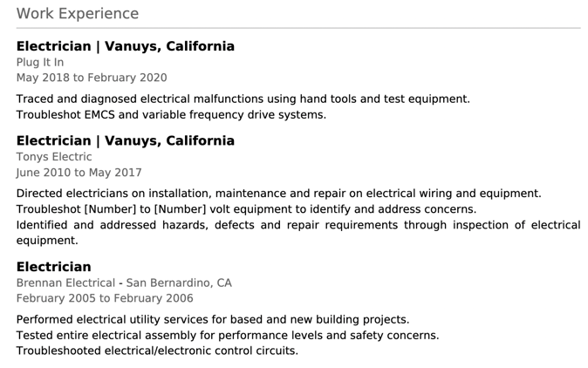Image resolution: width=588 pixels, height=368 pixels.
Task: Select the second Electrician | Vanuys, California title
Action: (126, 140)
